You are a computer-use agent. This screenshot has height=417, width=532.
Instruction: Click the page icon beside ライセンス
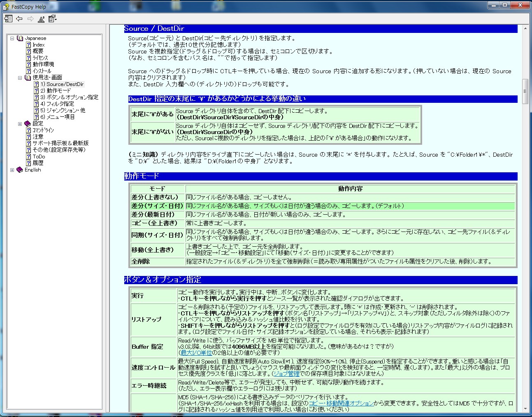[28, 58]
